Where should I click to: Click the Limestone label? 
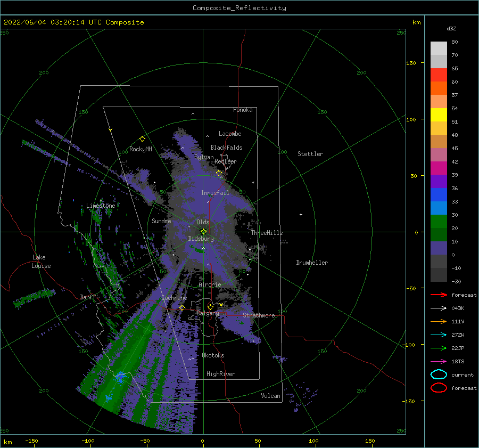(x=101, y=206)
